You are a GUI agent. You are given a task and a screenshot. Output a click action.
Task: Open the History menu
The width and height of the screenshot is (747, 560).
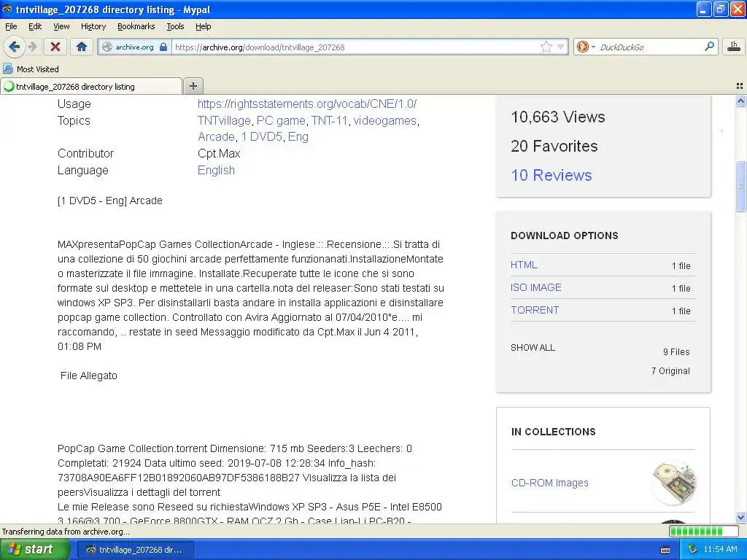[x=93, y=27]
